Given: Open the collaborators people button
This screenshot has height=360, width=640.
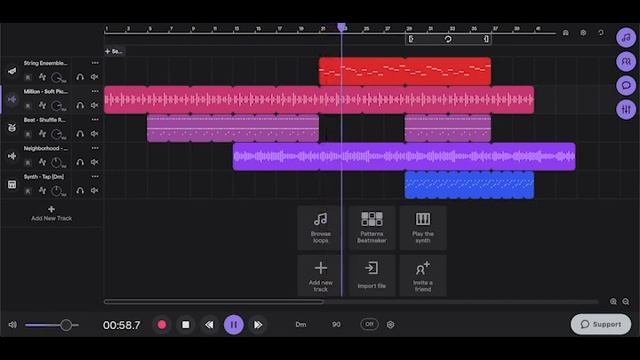Looking at the screenshot, I should 626,62.
